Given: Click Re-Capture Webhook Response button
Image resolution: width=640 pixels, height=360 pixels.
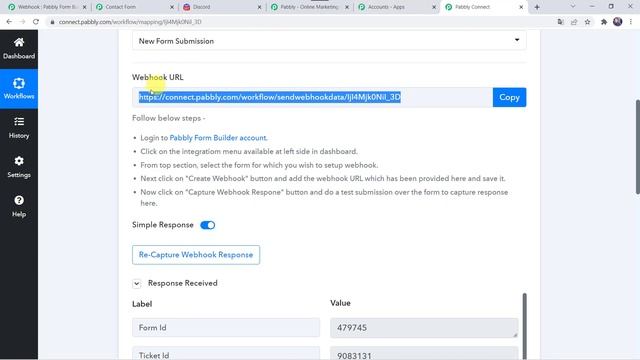Looking at the screenshot, I should tap(196, 255).
